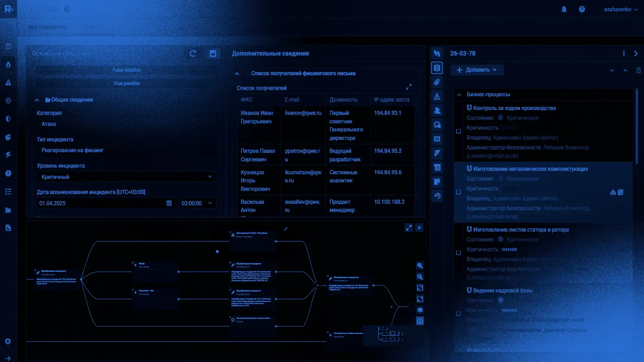The height and width of the screenshot is (362, 644).
Task: Open the ezaharenko user menu
Action: coord(621,9)
